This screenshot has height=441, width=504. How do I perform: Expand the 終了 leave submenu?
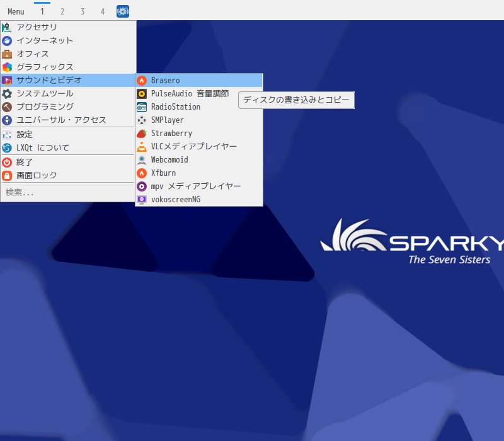[x=68, y=162]
